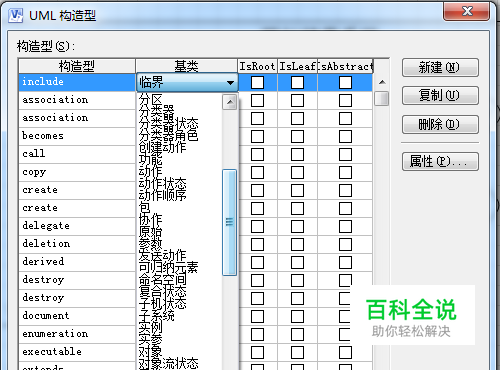Choose 复合状态 from the list

tap(162, 291)
